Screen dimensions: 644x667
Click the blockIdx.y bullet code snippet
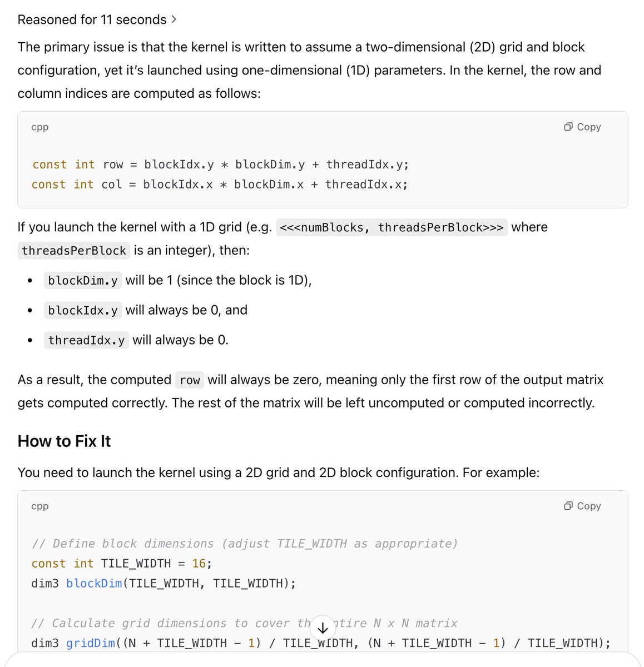(x=83, y=310)
